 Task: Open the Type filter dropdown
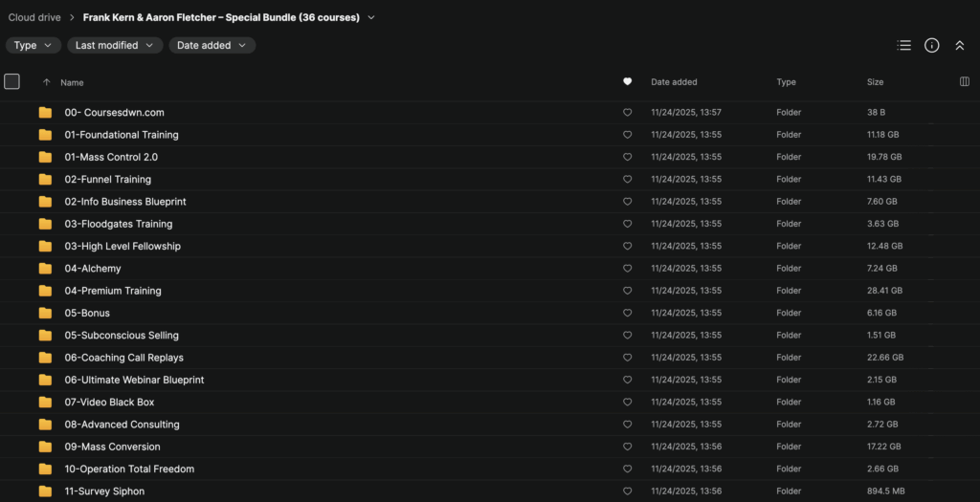point(33,45)
